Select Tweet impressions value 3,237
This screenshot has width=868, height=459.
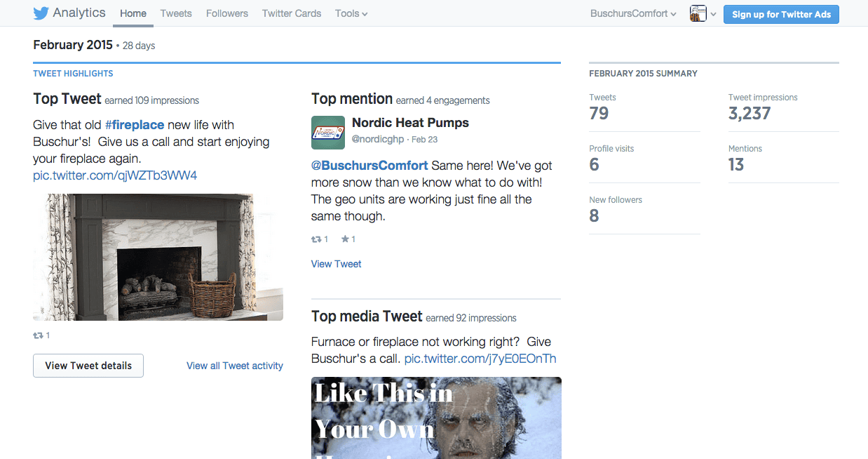click(750, 114)
